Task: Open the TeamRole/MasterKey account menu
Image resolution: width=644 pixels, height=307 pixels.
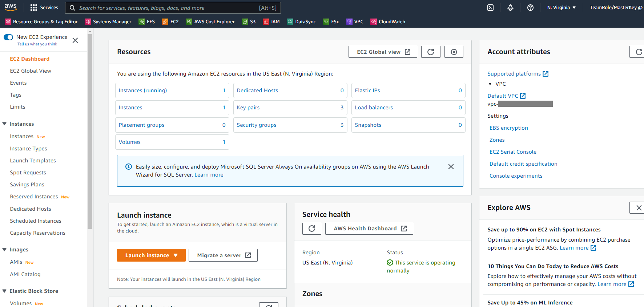Action: [x=616, y=8]
